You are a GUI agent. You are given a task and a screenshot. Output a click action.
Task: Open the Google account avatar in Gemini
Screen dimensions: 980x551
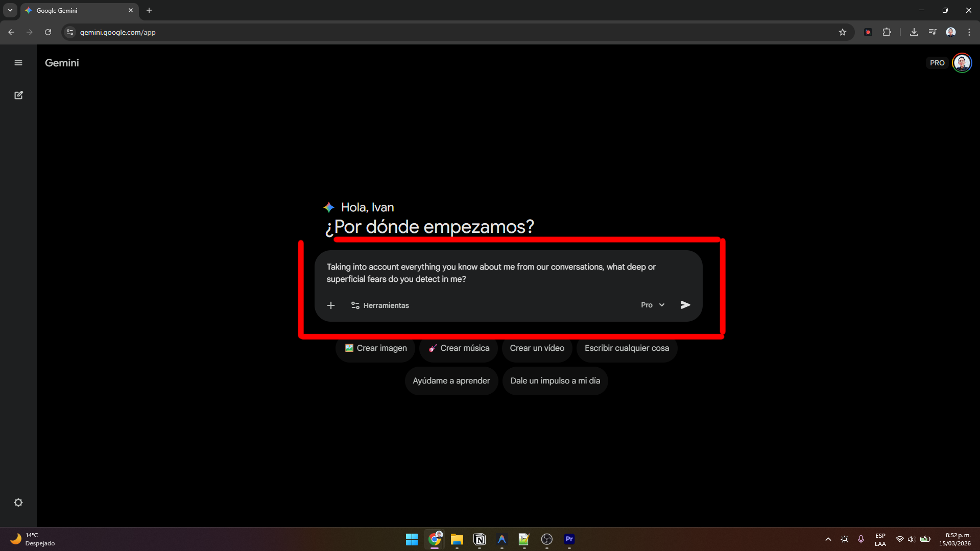pyautogui.click(x=962, y=63)
